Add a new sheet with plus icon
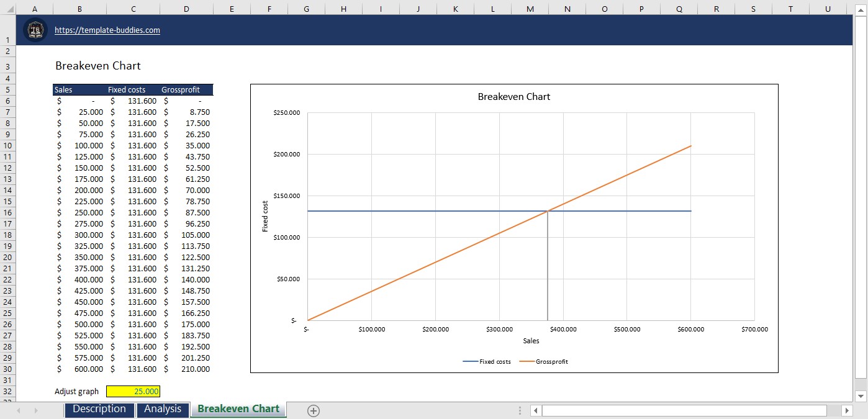Screen dimensions: 868x419 pos(314,410)
